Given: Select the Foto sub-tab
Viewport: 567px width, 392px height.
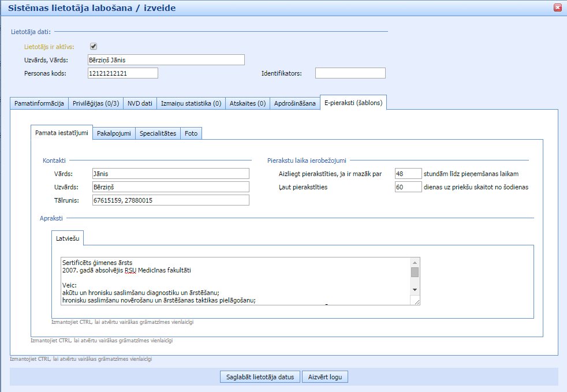Looking at the screenshot, I should tap(191, 133).
